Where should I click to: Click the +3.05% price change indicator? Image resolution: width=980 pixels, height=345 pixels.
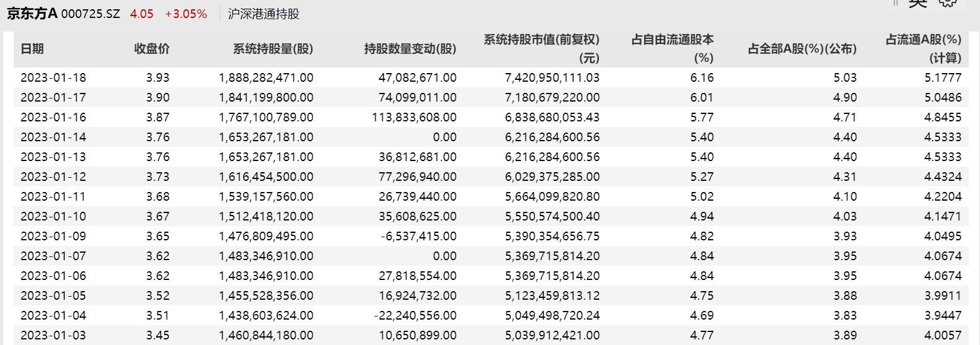[x=186, y=14]
